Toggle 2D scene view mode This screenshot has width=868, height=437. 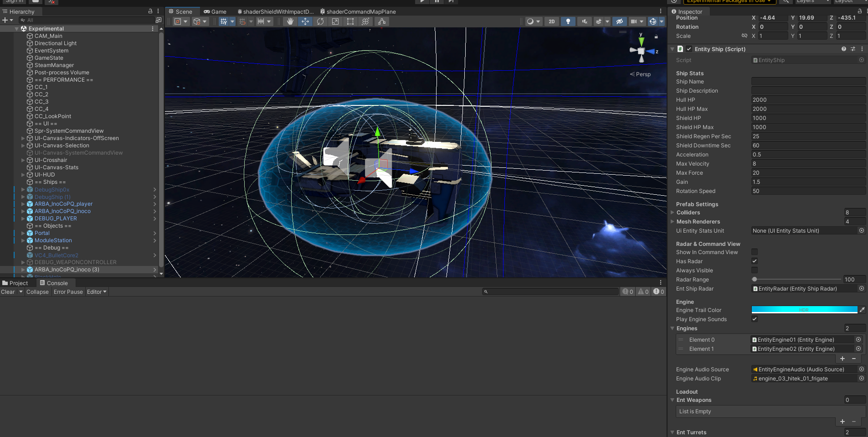coord(552,21)
